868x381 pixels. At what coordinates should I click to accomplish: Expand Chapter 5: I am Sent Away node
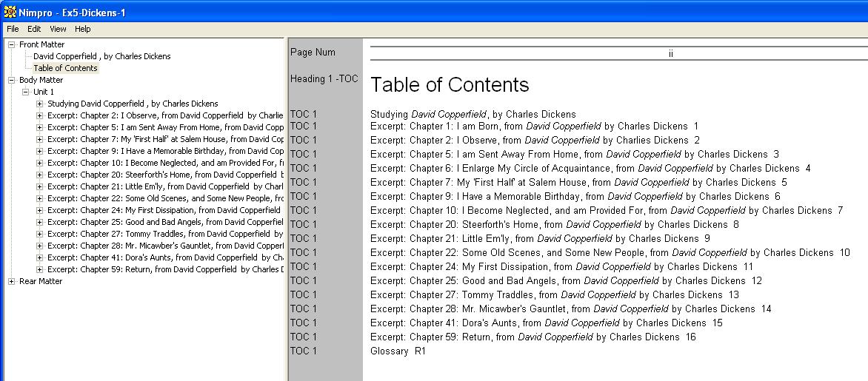[x=39, y=127]
